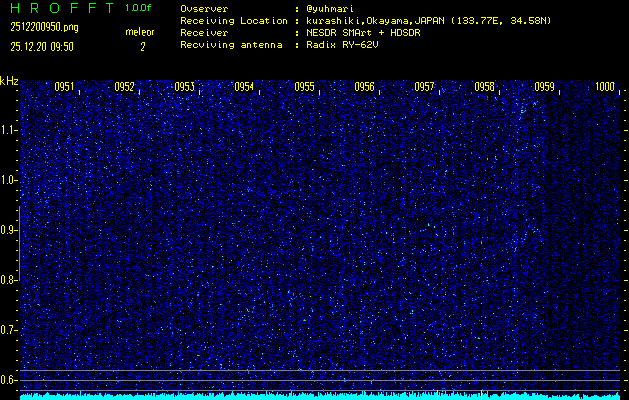
Task: Click the 0951 time marker
Action: (64, 87)
